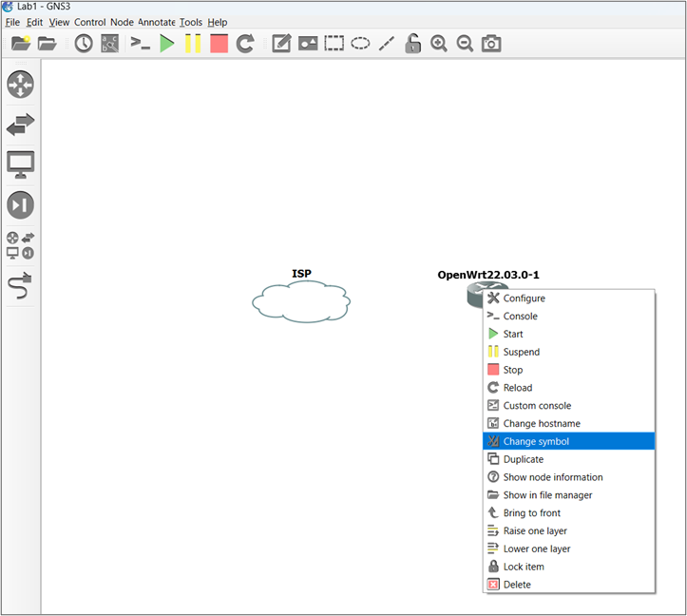Choose Lock item from context menu
The image size is (687, 616).
pyautogui.click(x=569, y=567)
